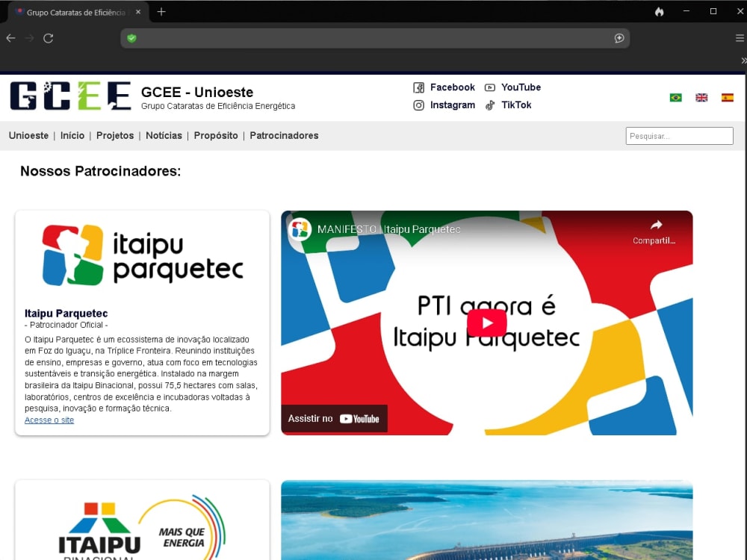The image size is (747, 560).
Task: Follow the Acesse o site link
Action: 49,420
